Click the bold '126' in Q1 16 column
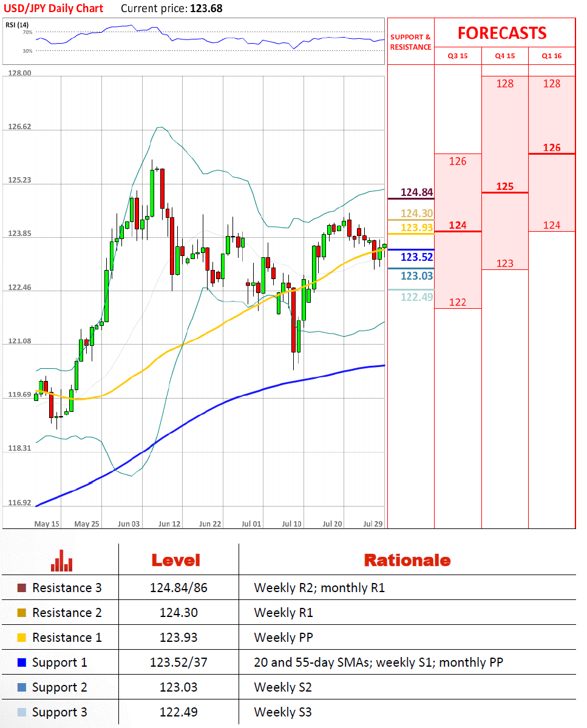The width and height of the screenshot is (587, 728). pos(552,147)
